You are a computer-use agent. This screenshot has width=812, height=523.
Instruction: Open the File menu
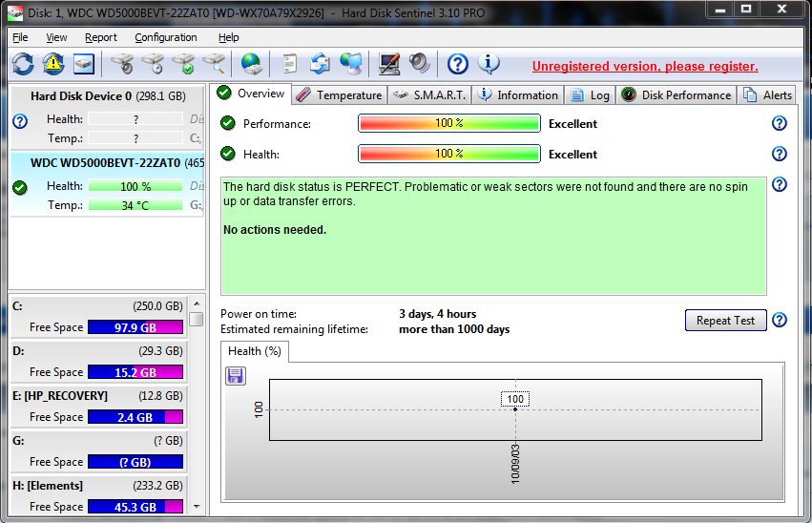(x=20, y=37)
